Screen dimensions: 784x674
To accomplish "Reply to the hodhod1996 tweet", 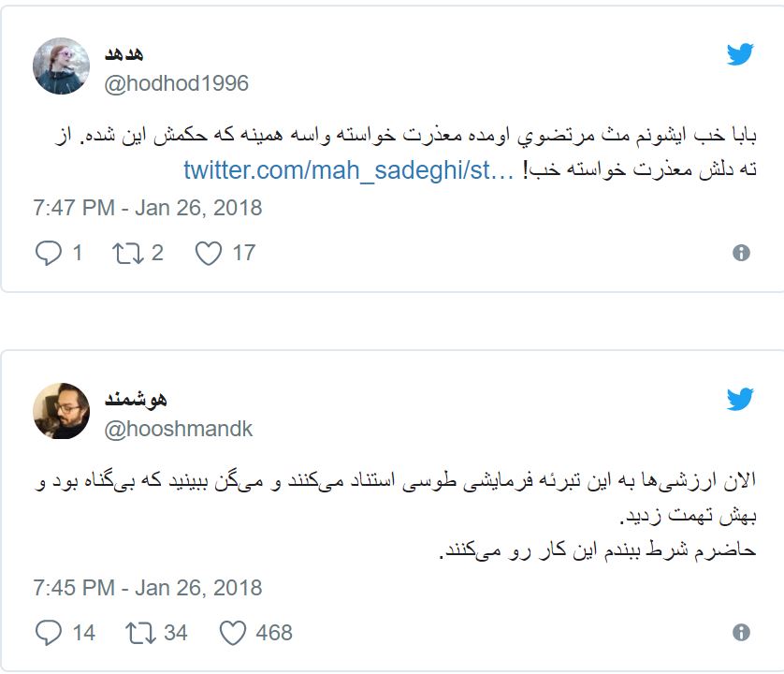I will (x=48, y=253).
